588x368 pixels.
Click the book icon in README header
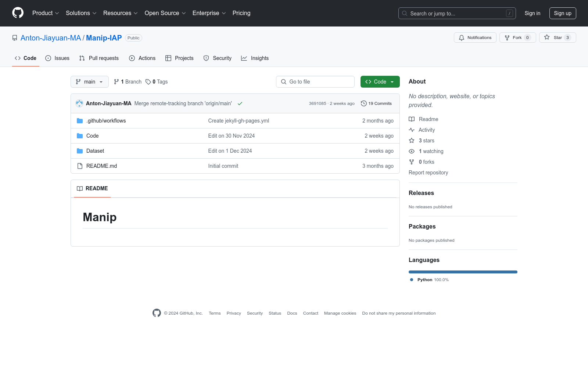pyautogui.click(x=80, y=188)
